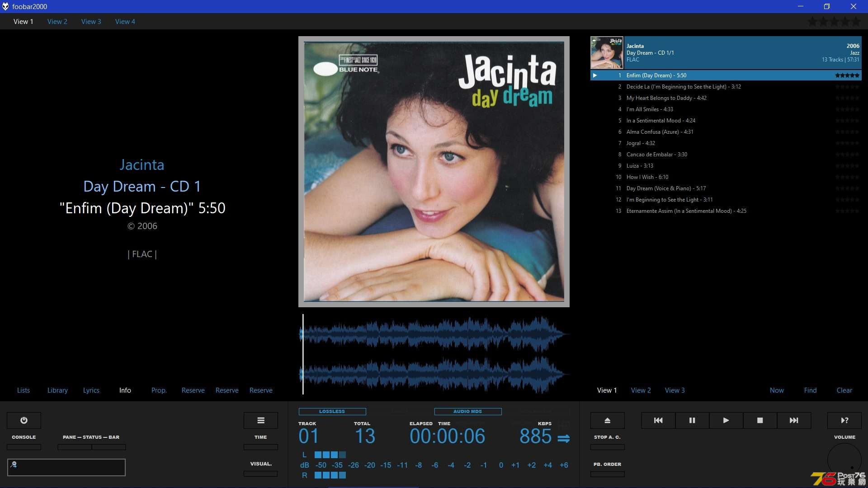Screen dimensions: 868x488
Task: Click the play button
Action: tap(726, 420)
